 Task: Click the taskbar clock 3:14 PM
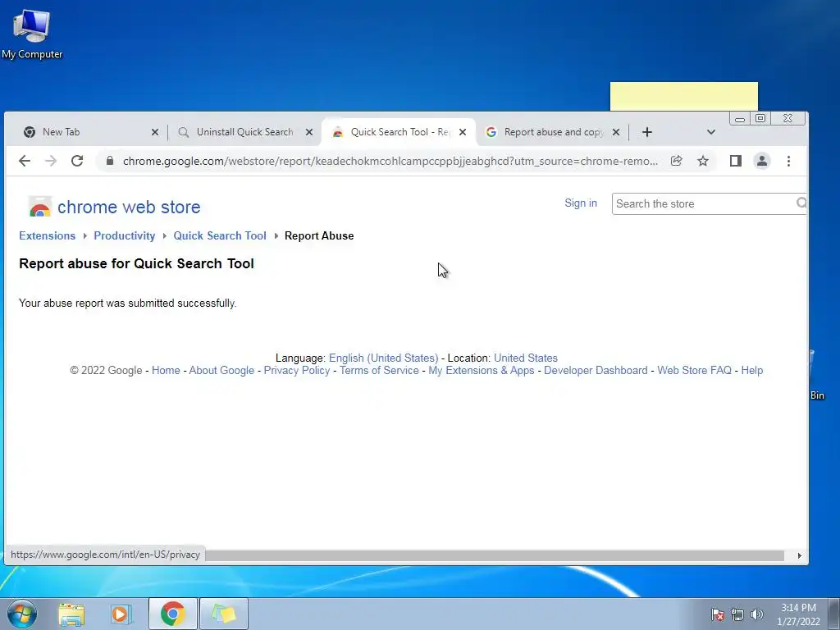pyautogui.click(x=798, y=614)
